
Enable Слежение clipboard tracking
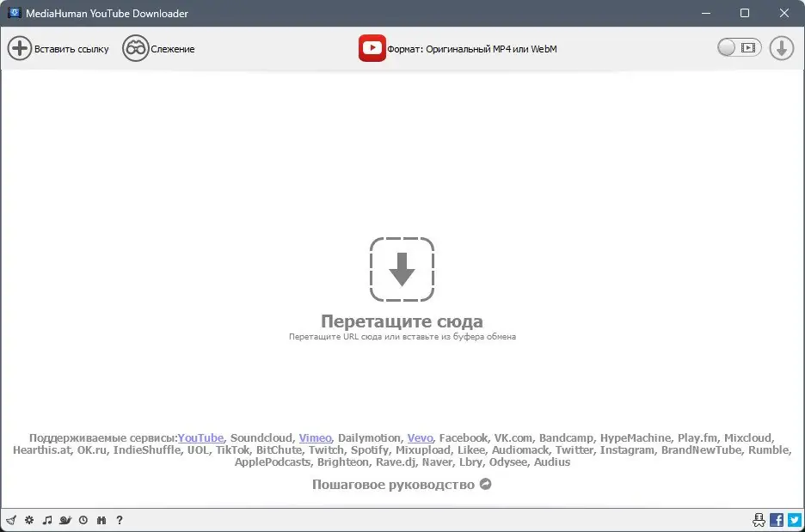(x=159, y=49)
